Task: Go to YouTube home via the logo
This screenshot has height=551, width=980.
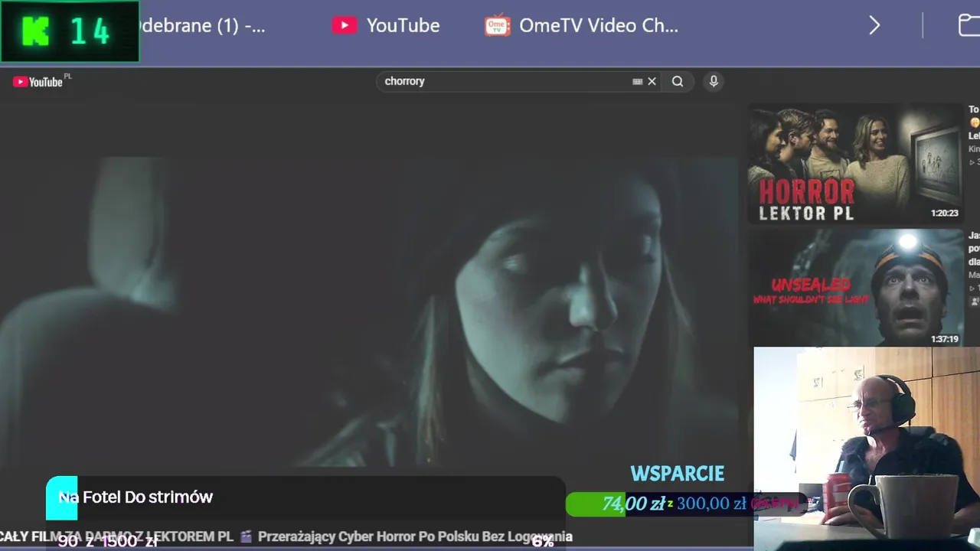Action: (38, 82)
